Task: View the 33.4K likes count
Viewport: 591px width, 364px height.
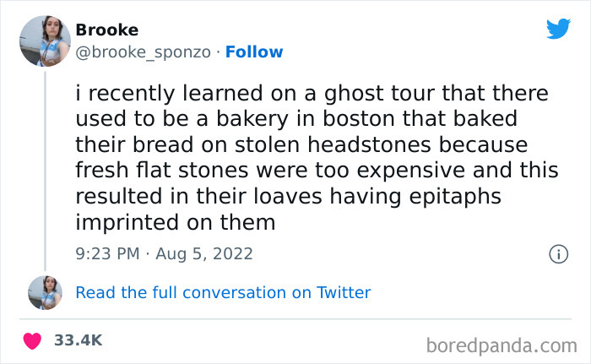Action: tap(78, 340)
